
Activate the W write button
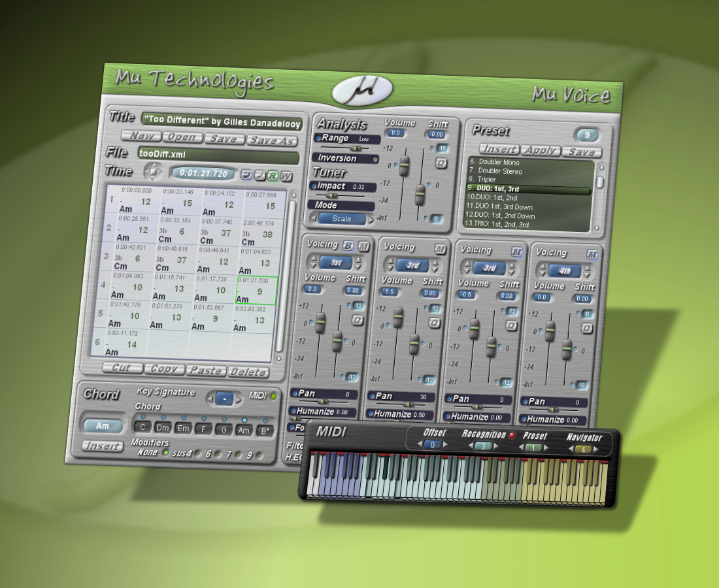[286, 176]
